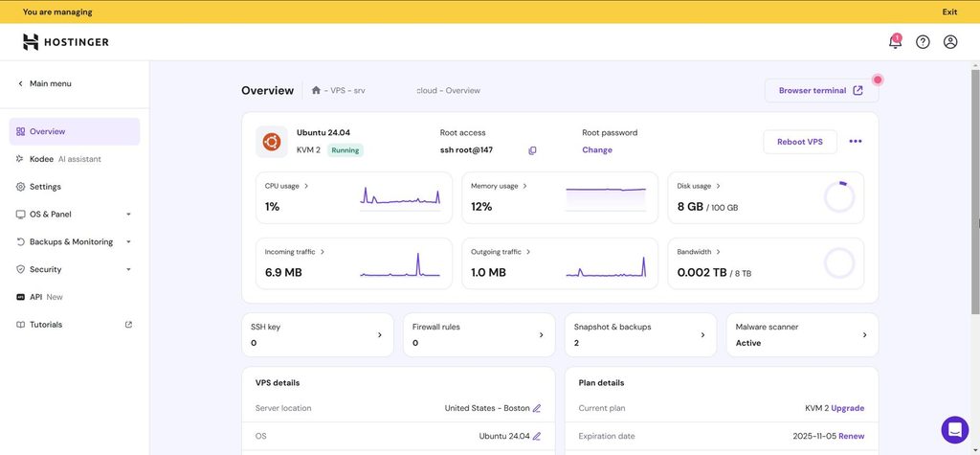The width and height of the screenshot is (980, 455).
Task: Expand the OS & Panel menu arrow
Action: tap(129, 214)
